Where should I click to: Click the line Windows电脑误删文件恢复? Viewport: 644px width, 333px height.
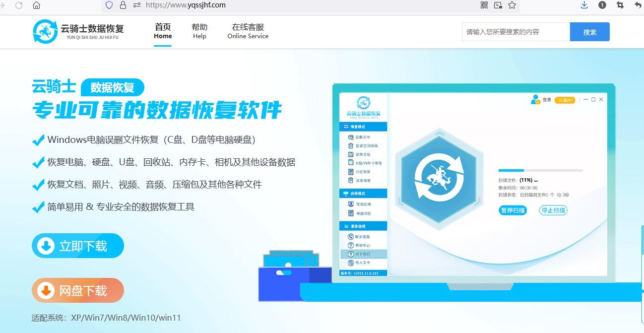point(151,140)
